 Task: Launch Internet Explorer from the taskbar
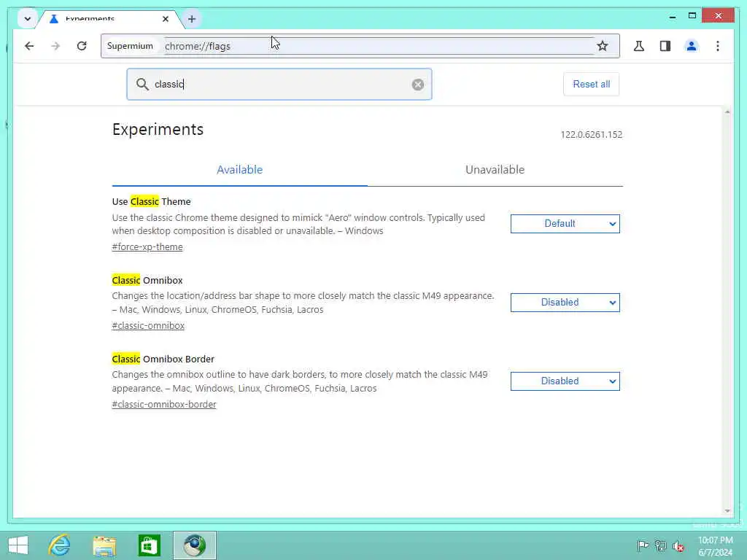tap(60, 545)
